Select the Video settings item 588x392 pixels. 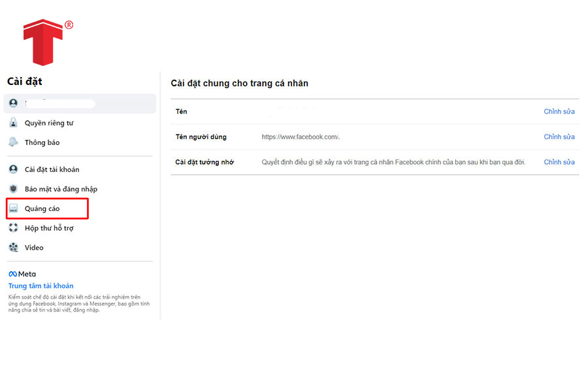pos(34,248)
